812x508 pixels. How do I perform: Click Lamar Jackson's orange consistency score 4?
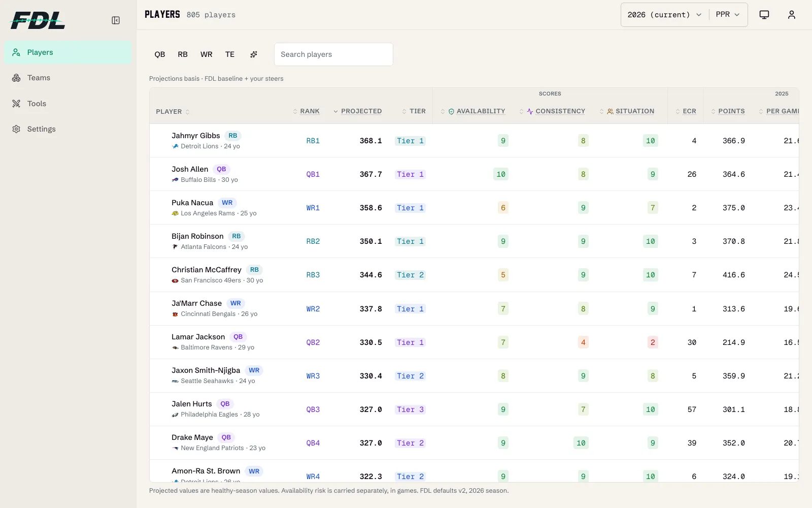coord(583,342)
